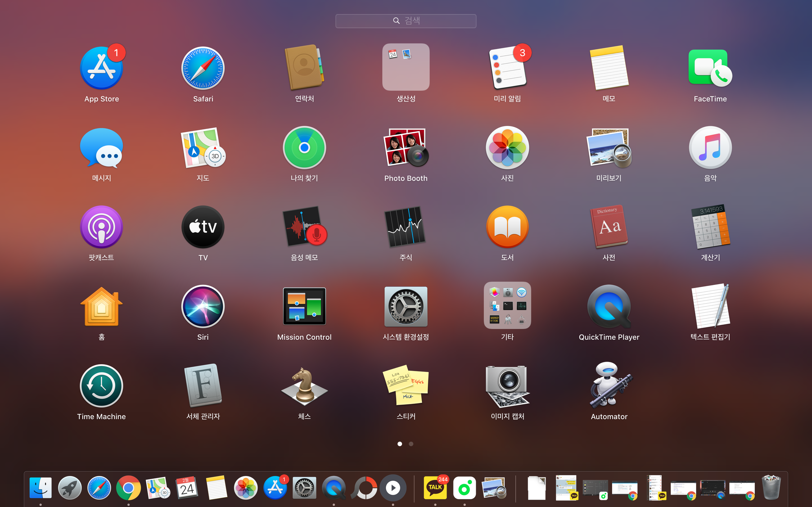Open Mission Control from Launchpad
The height and width of the screenshot is (507, 812).
pos(304,306)
